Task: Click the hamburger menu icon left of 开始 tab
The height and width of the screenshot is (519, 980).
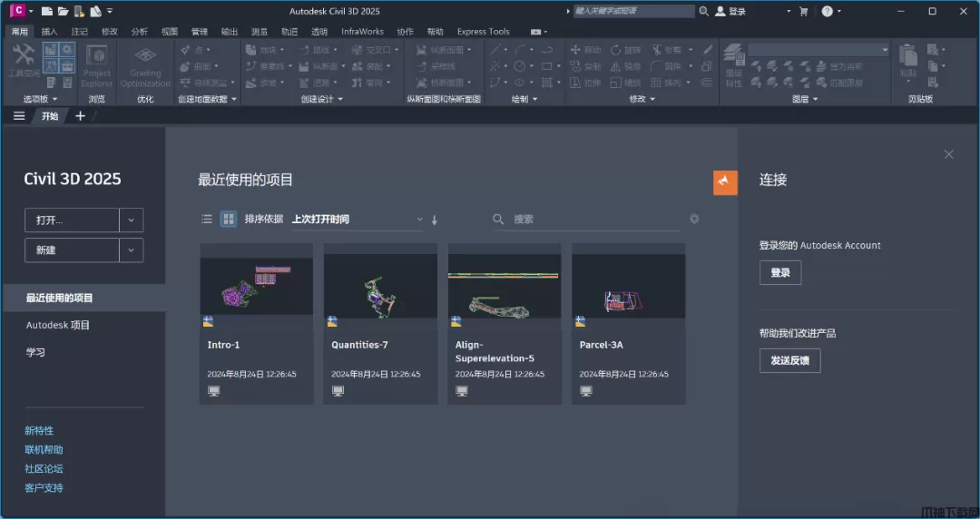Action: point(19,116)
